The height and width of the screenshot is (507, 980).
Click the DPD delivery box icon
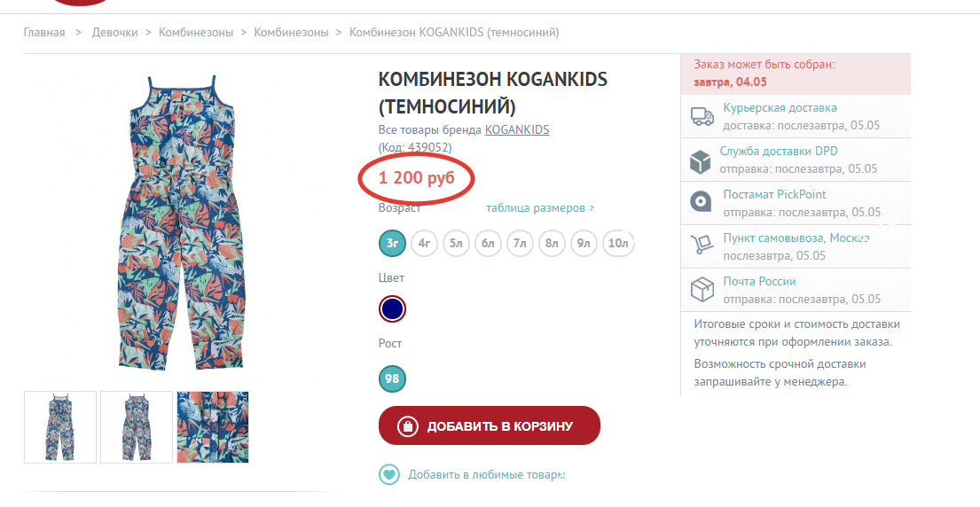coord(700,161)
